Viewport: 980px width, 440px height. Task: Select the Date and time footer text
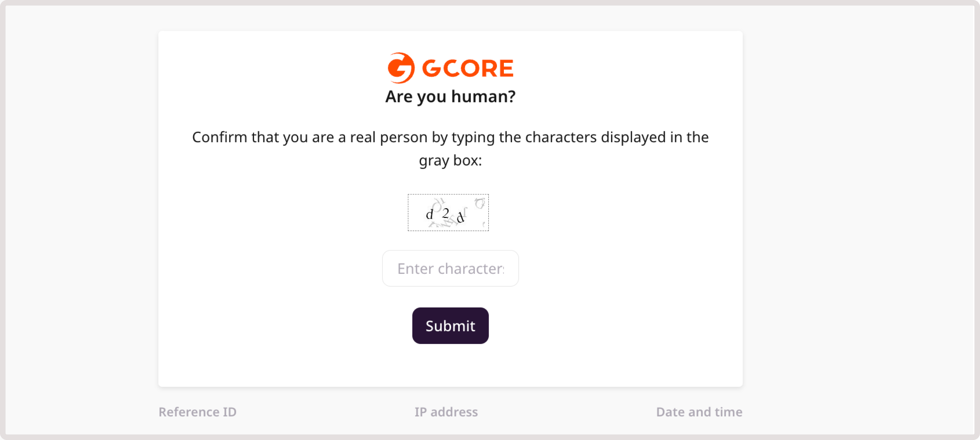click(x=699, y=412)
